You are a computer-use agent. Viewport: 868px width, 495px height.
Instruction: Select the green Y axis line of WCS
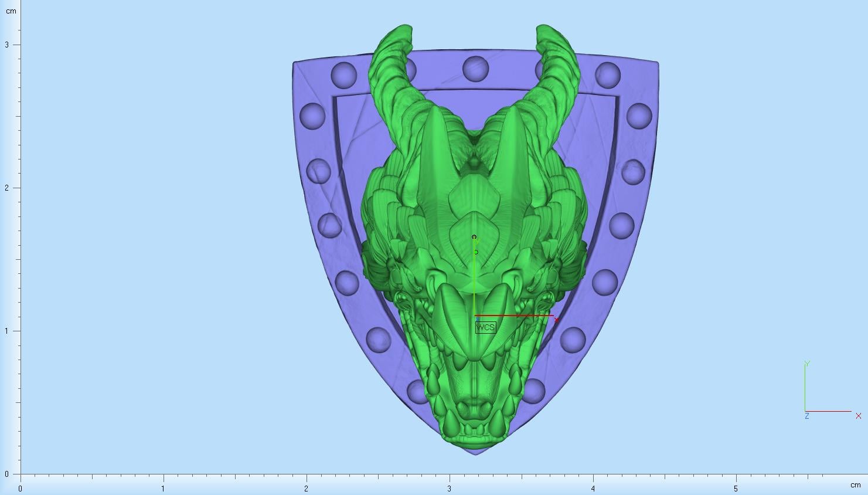tap(474, 277)
